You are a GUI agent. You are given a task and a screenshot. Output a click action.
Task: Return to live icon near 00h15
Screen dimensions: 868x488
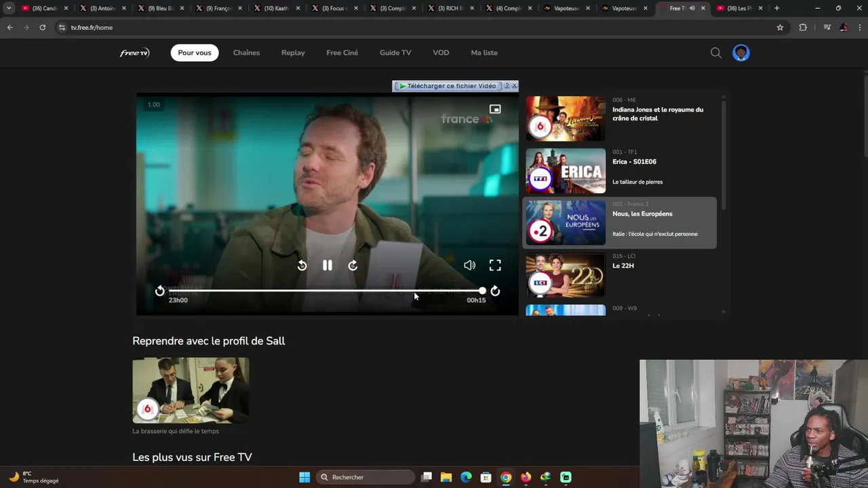(x=495, y=291)
